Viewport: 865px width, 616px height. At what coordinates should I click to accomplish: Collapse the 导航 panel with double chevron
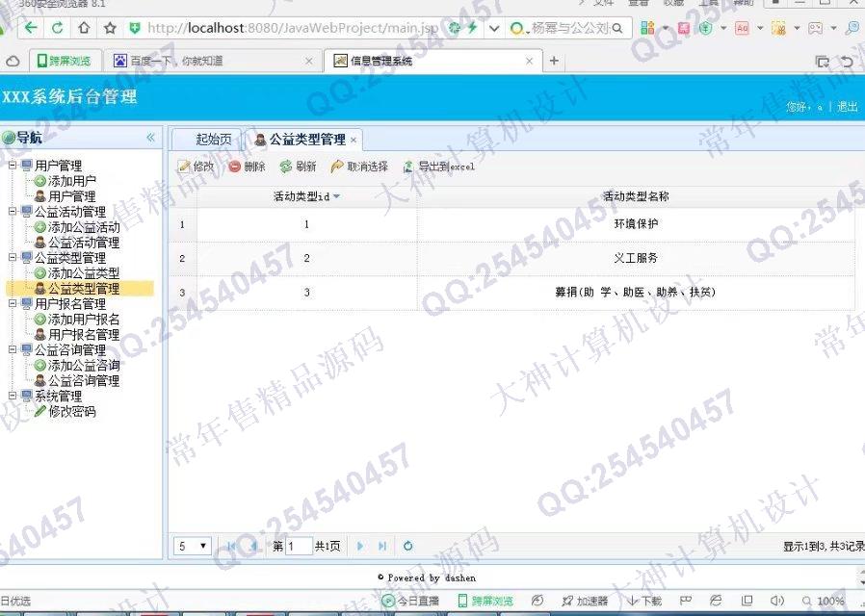[x=150, y=138]
